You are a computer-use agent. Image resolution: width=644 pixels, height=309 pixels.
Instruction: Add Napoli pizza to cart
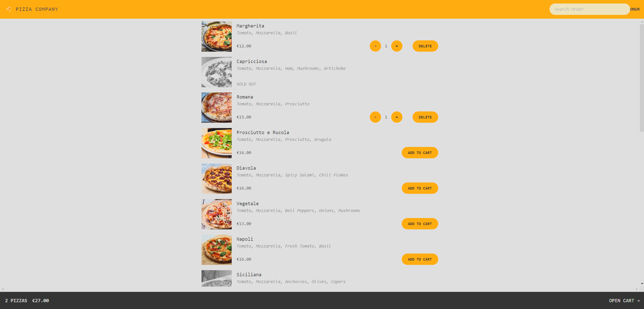click(420, 259)
